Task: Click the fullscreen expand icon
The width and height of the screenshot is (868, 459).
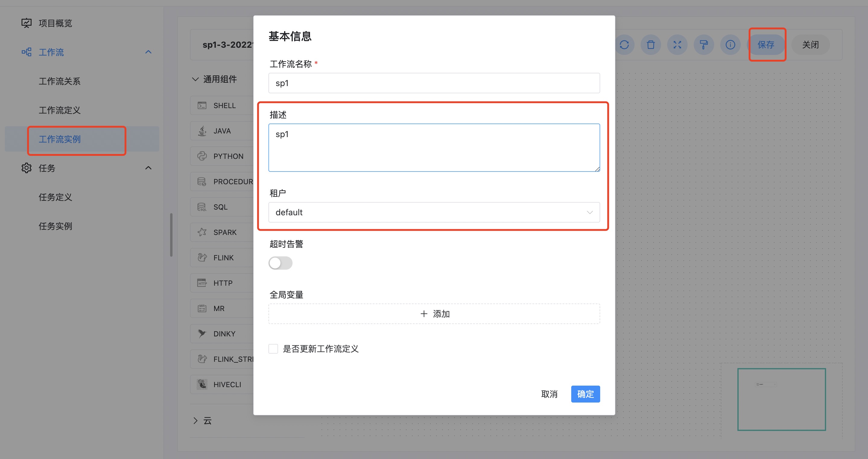Action: (x=677, y=44)
